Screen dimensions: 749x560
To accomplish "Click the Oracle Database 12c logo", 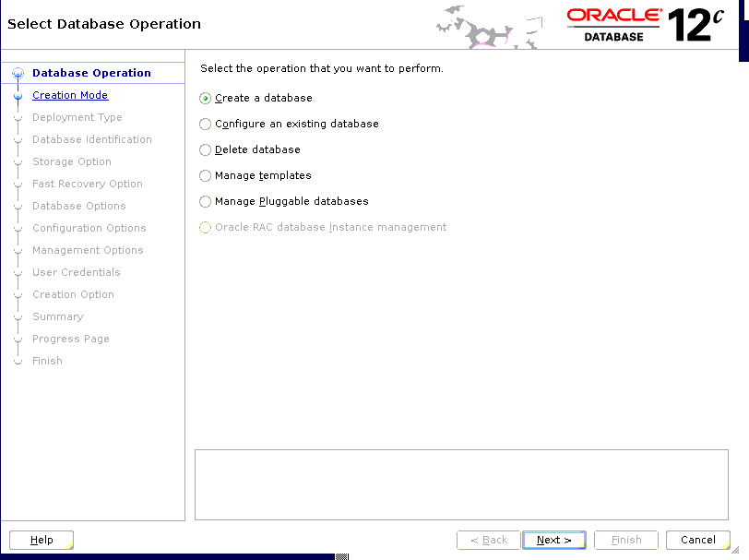I will click(x=646, y=25).
